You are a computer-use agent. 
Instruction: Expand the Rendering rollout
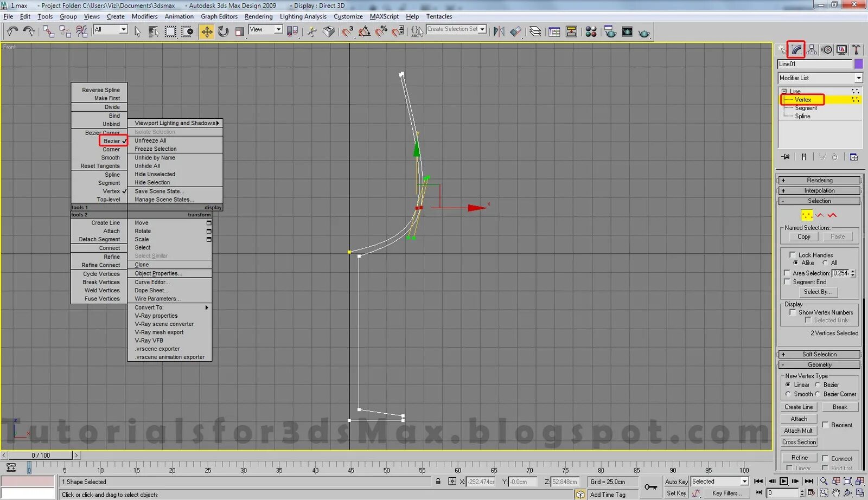pos(819,180)
